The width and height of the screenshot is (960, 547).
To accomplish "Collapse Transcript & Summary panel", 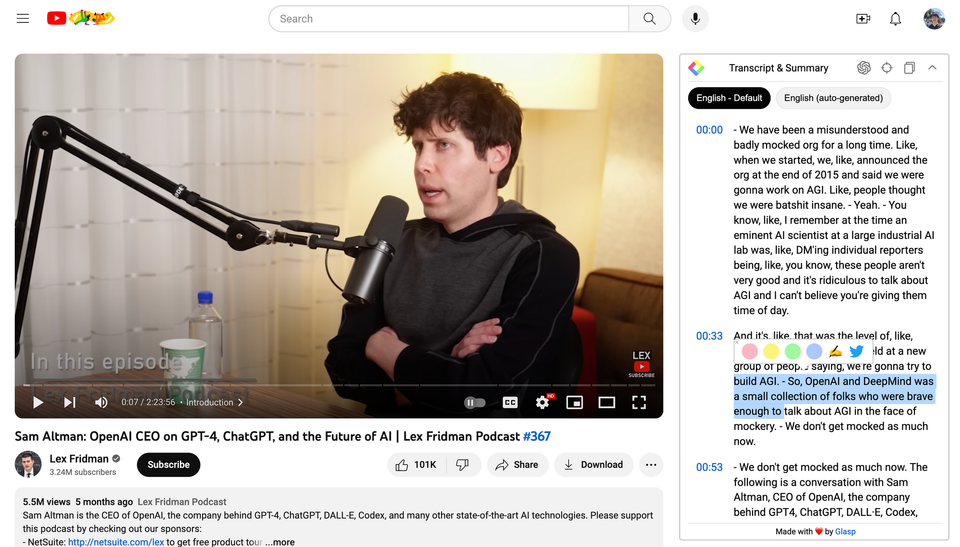I will point(932,67).
